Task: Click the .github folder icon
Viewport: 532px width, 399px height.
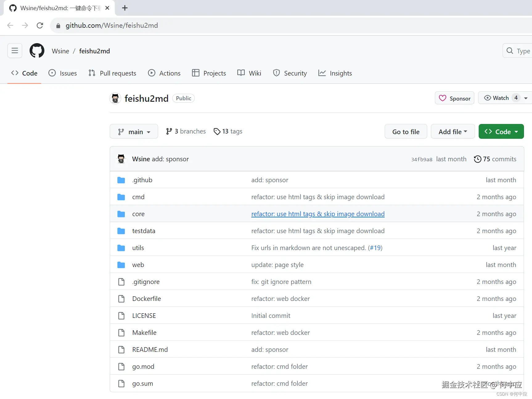Action: tap(121, 180)
